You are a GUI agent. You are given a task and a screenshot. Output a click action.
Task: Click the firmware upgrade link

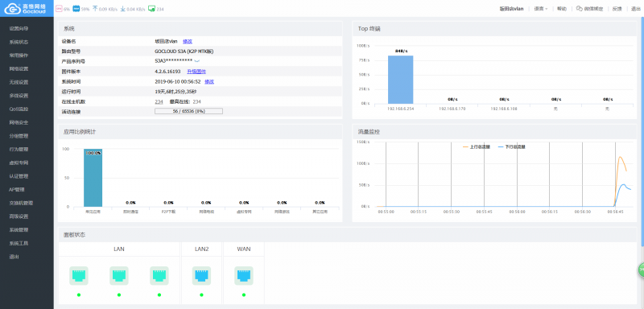[196, 72]
